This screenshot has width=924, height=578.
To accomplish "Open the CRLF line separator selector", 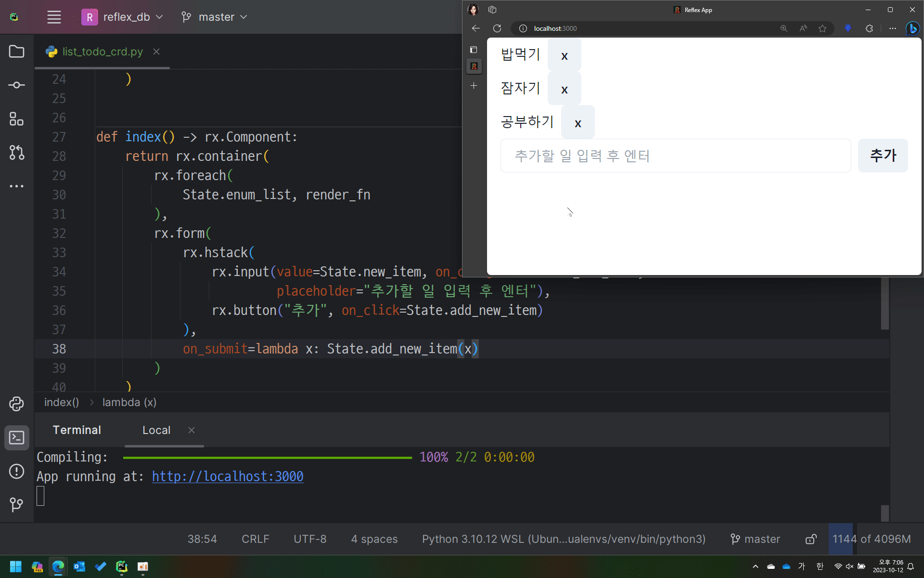I will coord(255,539).
